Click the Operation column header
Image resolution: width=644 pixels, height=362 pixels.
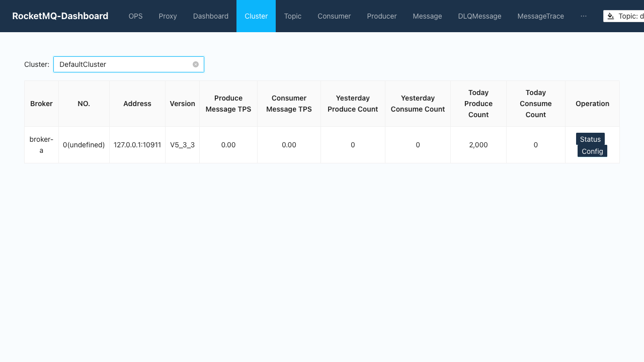592,104
